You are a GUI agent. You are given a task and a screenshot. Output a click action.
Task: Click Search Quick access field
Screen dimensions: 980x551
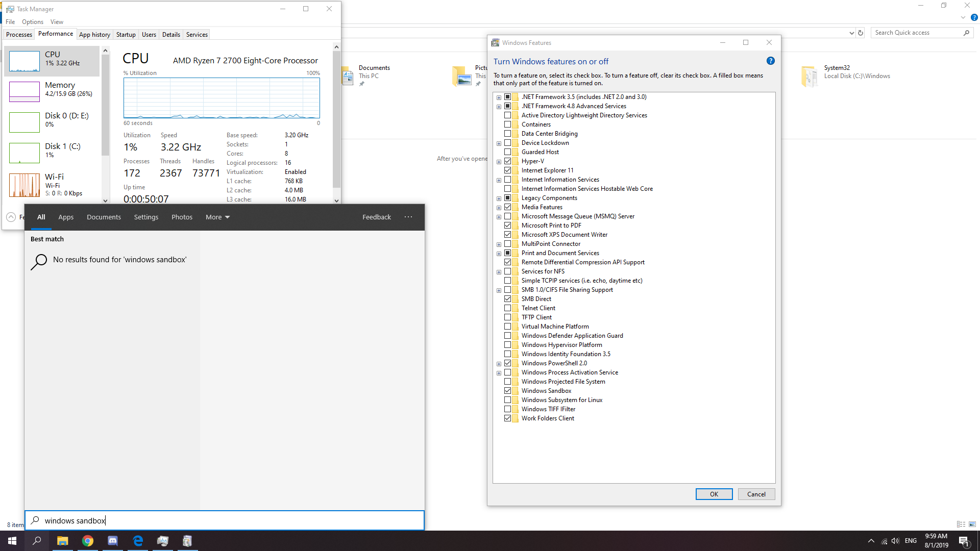pos(922,33)
